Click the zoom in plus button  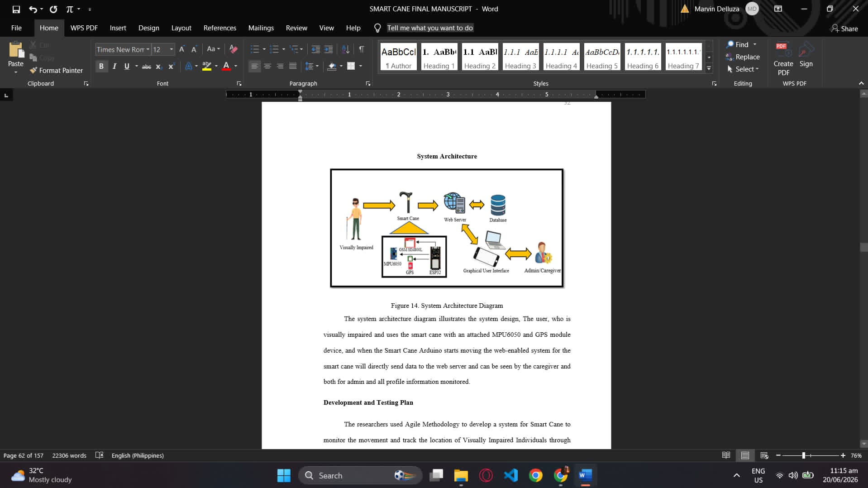click(x=843, y=455)
